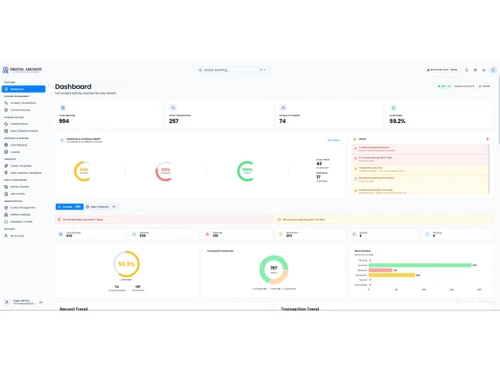Open the Data Collection tab dropdown
Image resolution: width=500 pixels, height=375 pixels.
coord(101,207)
